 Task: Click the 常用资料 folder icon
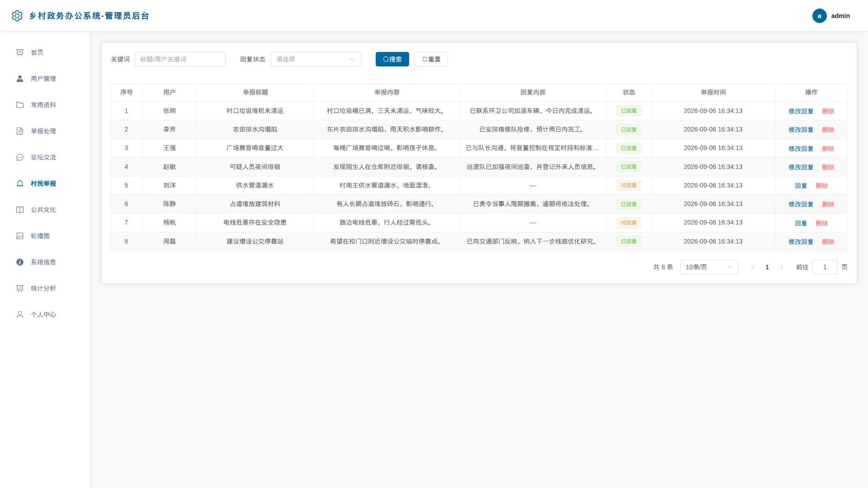tap(20, 105)
